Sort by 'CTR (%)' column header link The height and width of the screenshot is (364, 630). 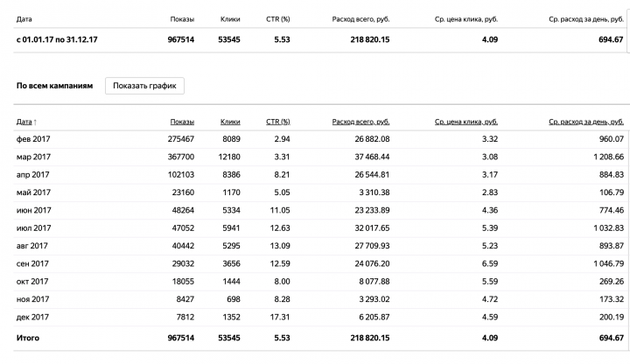click(x=278, y=122)
